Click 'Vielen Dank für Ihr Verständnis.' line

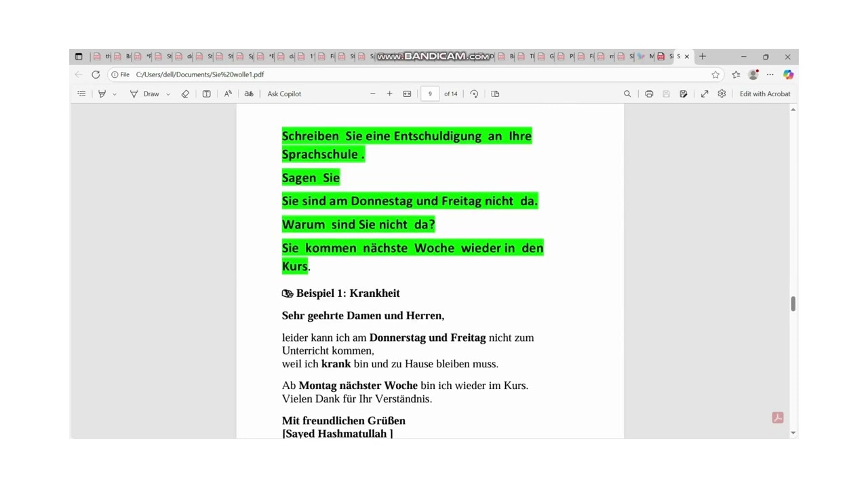click(357, 399)
